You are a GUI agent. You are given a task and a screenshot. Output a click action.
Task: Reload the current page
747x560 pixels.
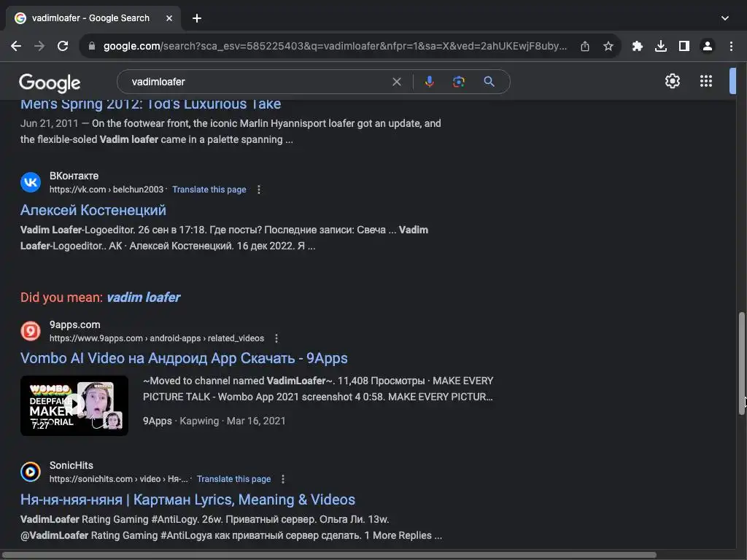pyautogui.click(x=63, y=46)
